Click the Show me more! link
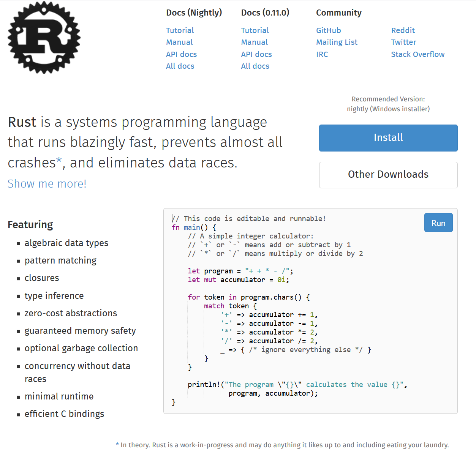The height and width of the screenshot is (453, 476). pyautogui.click(x=47, y=184)
